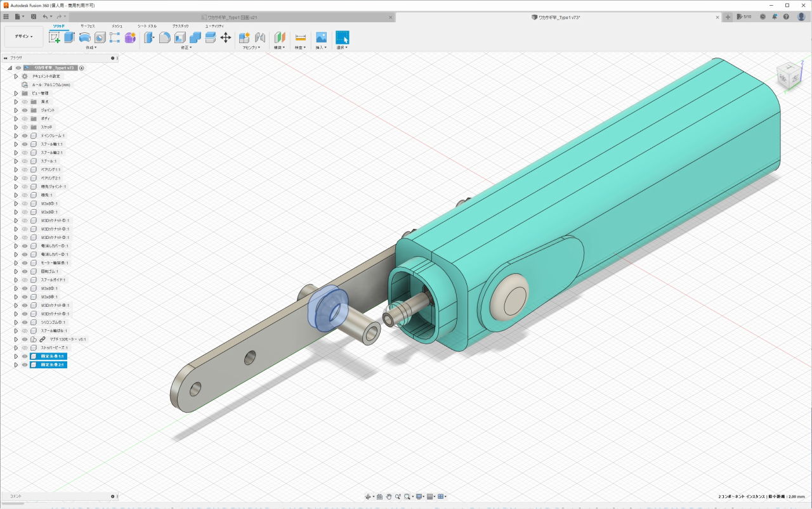Click the Save icon
This screenshot has height=509, width=812.
pyautogui.click(x=34, y=16)
